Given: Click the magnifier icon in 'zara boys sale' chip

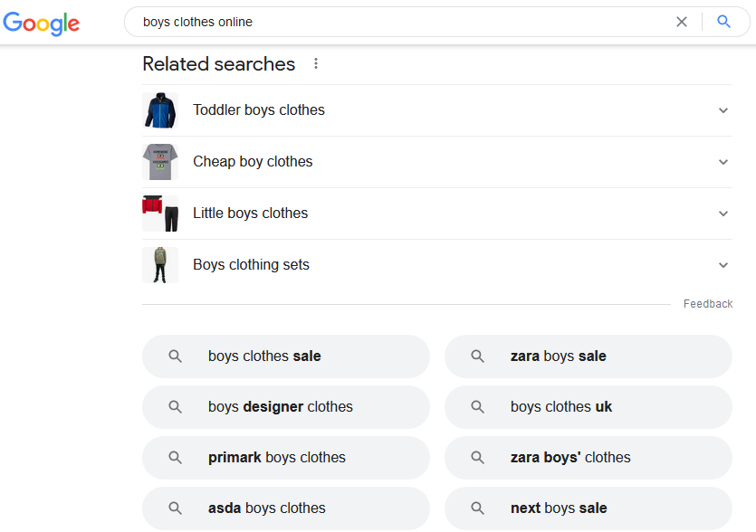Looking at the screenshot, I should pos(477,356).
